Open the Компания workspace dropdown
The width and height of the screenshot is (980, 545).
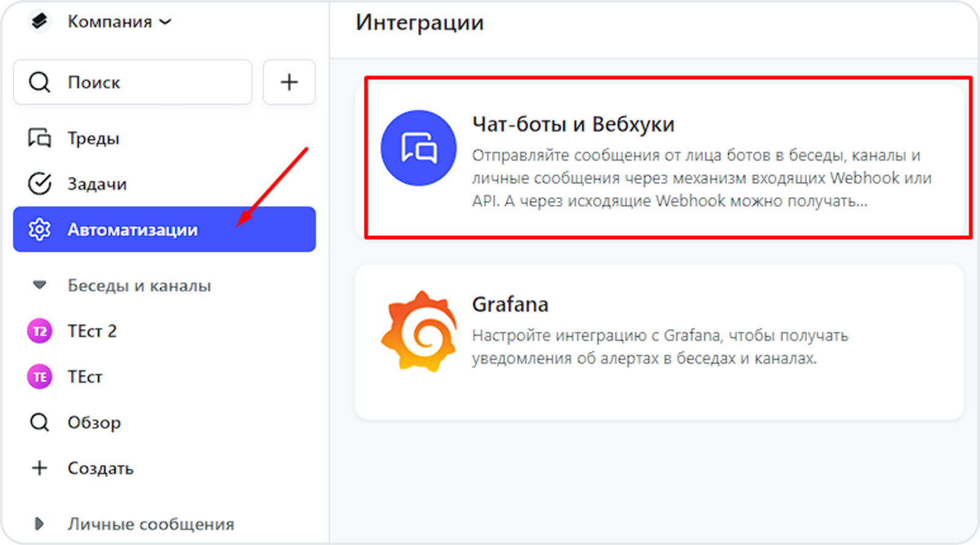tap(119, 22)
